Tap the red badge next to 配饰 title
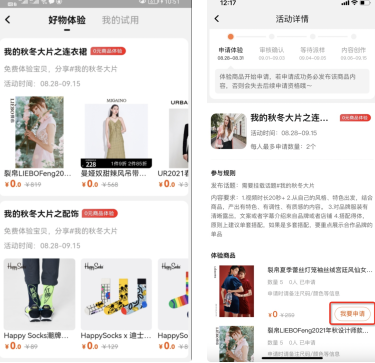 (x=100, y=213)
